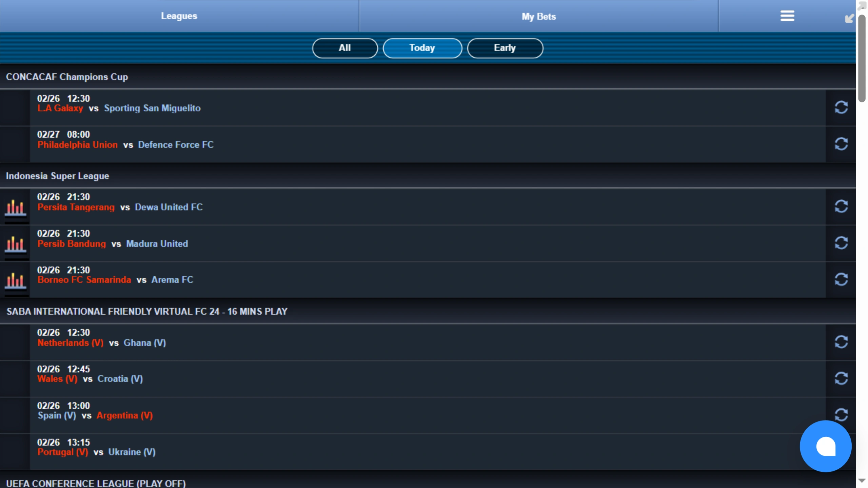Screen dimensions: 868x488
Task: Collapse the Indonesia Super League header
Action: (x=58, y=176)
